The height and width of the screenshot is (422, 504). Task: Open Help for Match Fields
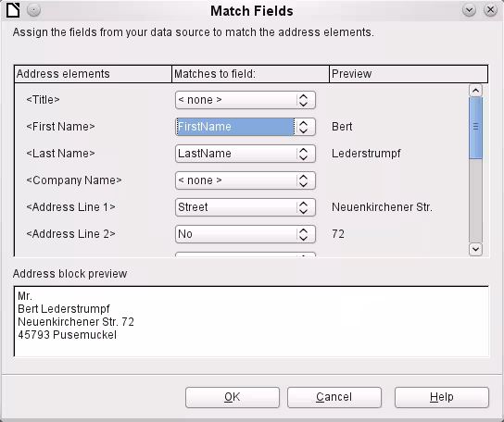pyautogui.click(x=442, y=397)
